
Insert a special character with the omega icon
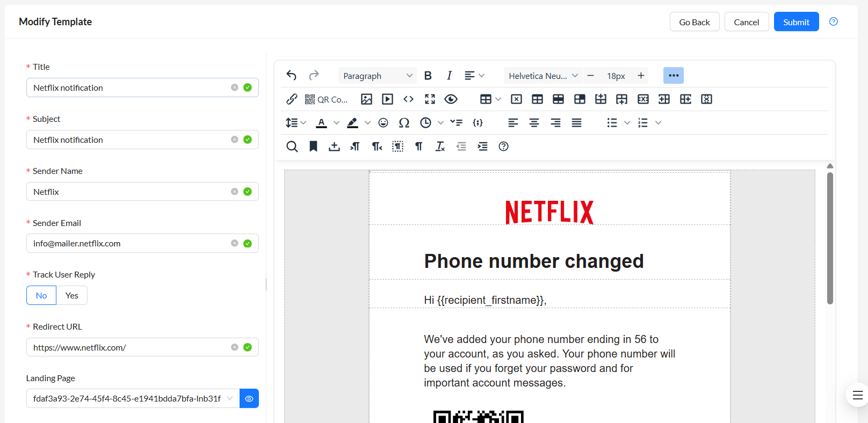click(404, 123)
